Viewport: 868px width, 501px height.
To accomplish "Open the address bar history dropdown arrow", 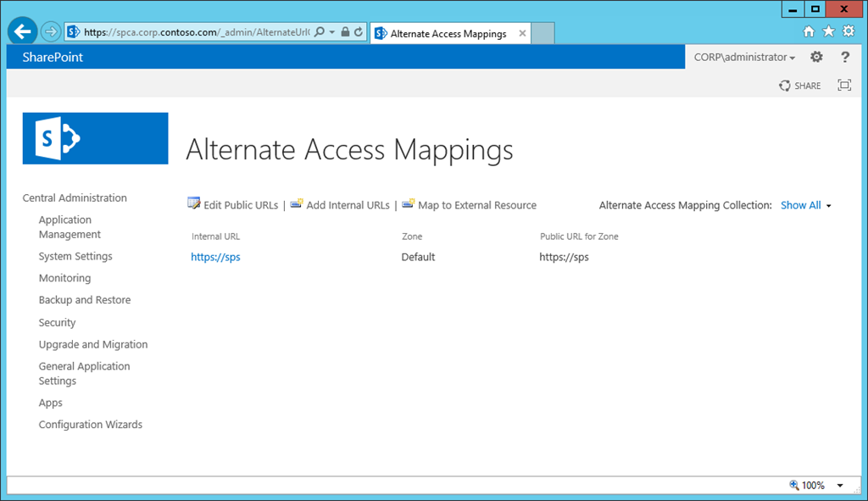I will tap(332, 32).
